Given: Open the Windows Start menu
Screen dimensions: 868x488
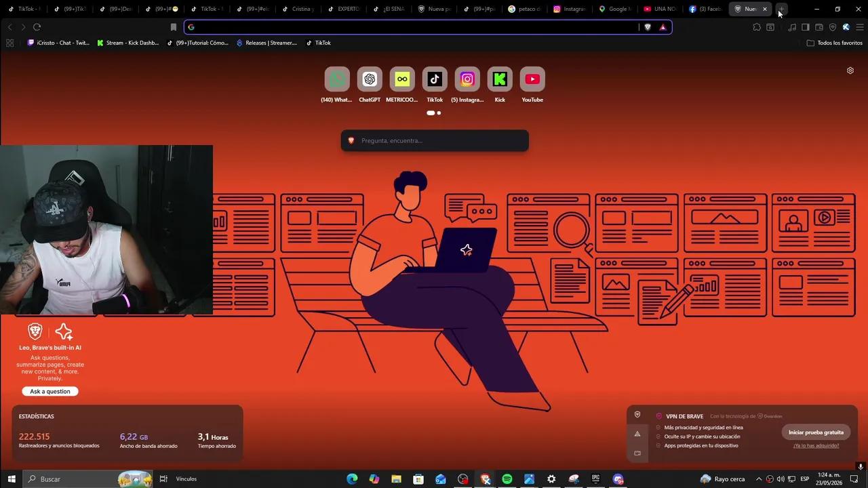Looking at the screenshot, I should click(12, 479).
